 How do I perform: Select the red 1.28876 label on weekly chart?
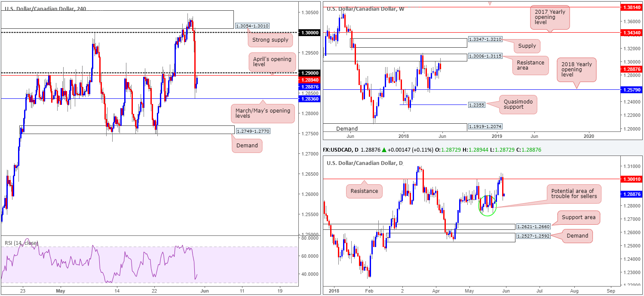tap(631, 69)
